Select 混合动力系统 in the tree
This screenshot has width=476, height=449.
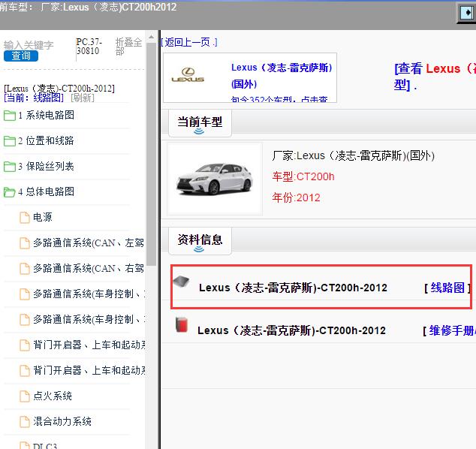[62, 421]
